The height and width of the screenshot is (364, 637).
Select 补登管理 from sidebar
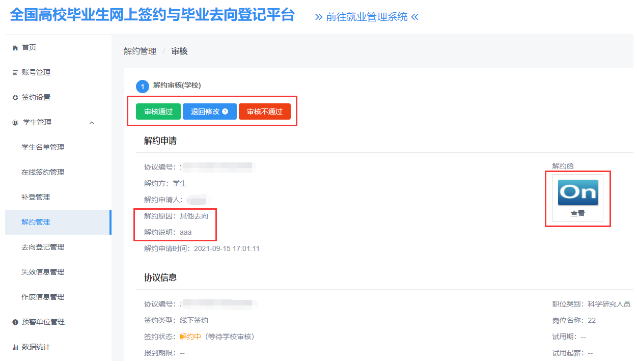36,198
